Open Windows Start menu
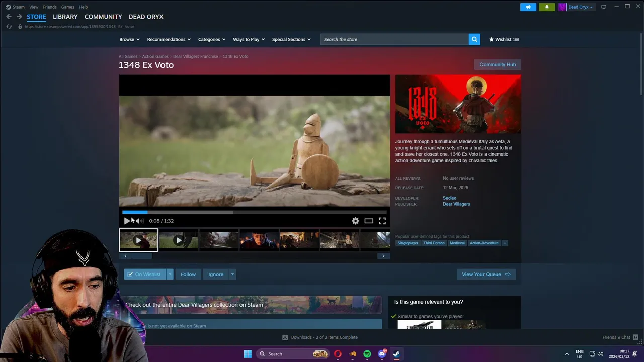This screenshot has height=362, width=644. click(x=248, y=354)
